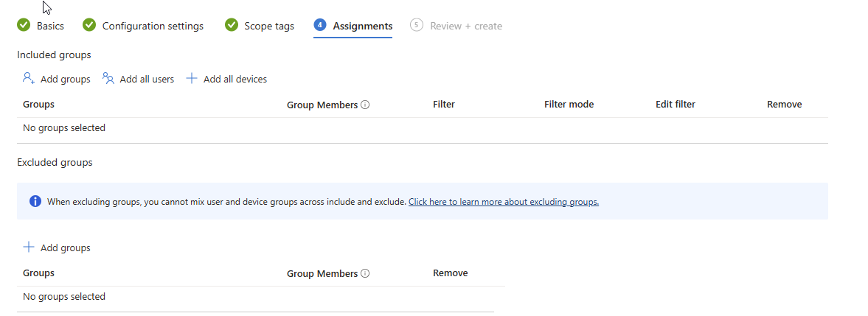Click the Remove header in Included groups table
This screenshot has width=868, height=316.
785,104
